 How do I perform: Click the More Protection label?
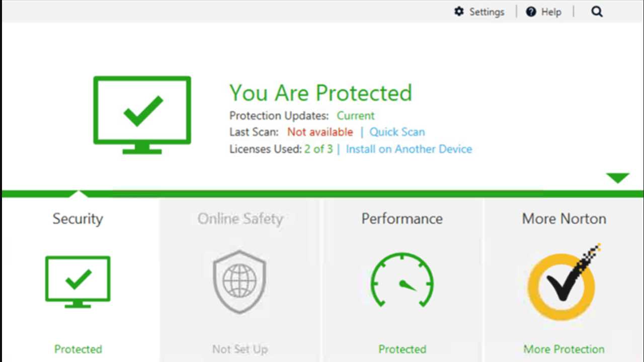(564, 349)
